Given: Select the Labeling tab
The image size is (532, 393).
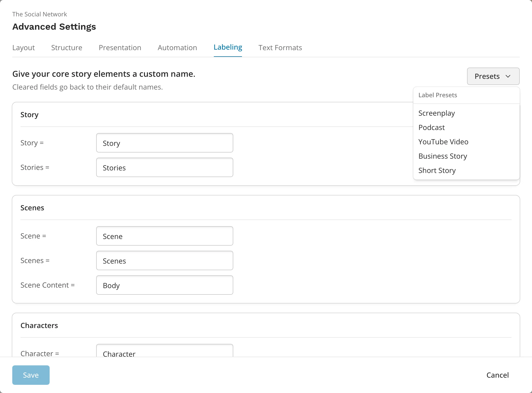Looking at the screenshot, I should tap(228, 47).
